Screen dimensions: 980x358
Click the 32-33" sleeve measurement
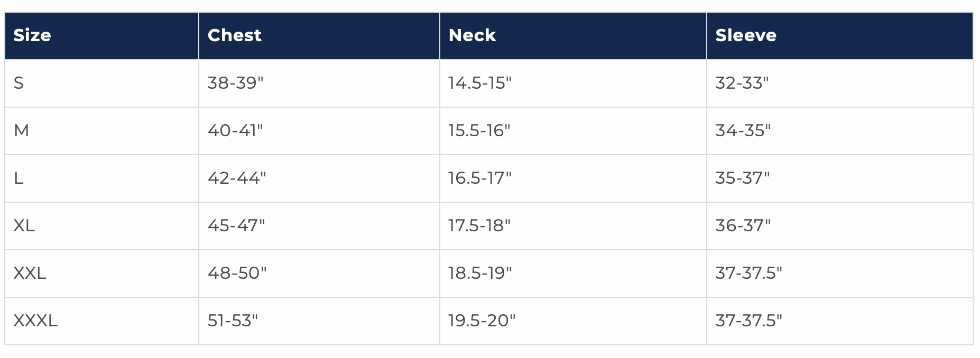[x=742, y=83]
